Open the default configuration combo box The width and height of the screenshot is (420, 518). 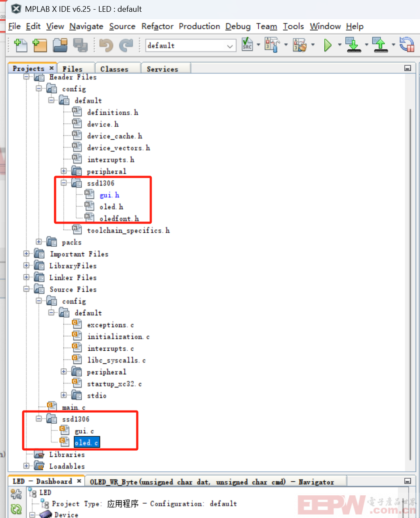point(191,45)
